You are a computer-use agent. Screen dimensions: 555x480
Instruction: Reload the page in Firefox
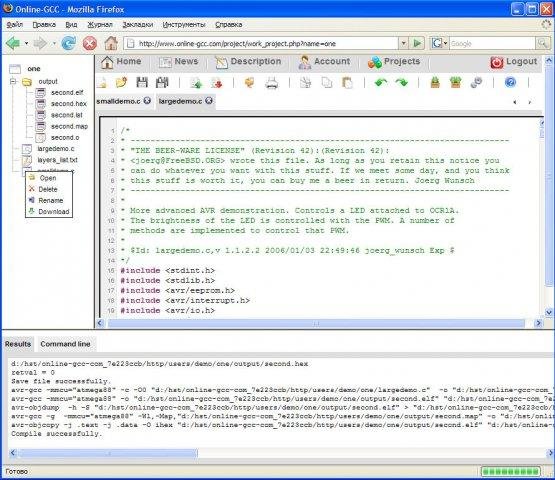[x=68, y=43]
